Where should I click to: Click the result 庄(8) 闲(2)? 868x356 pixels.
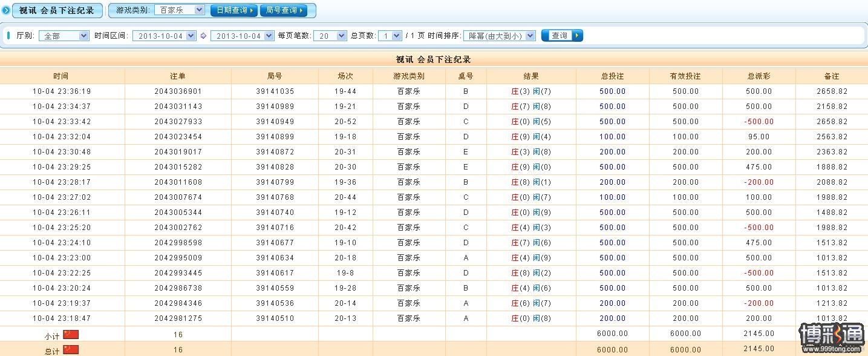pos(531,273)
